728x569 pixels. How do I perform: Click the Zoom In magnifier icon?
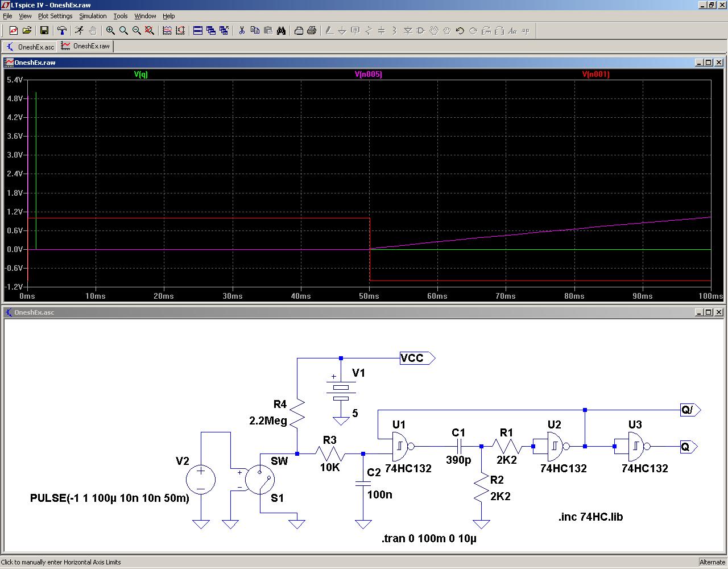coord(110,31)
